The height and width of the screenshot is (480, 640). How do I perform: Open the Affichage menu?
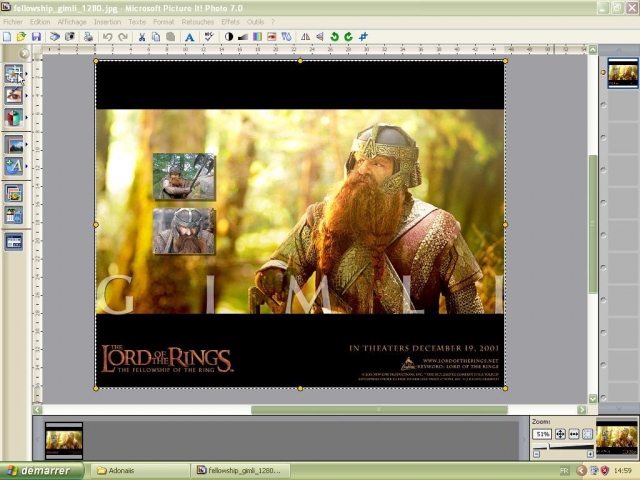coord(72,22)
